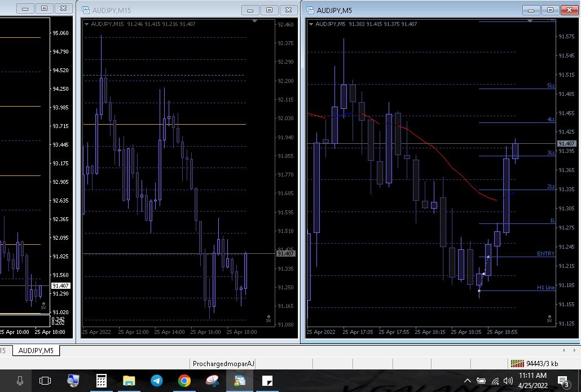Click the H1 Line label on M5 chart

(x=545, y=288)
